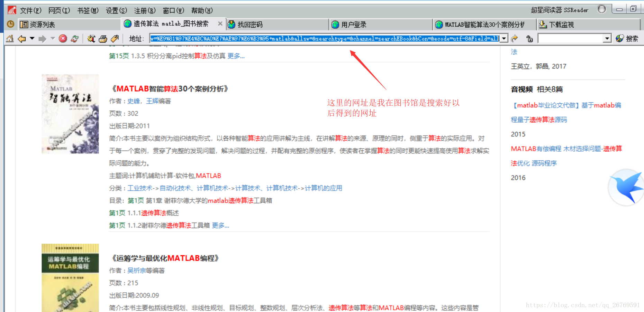Viewport: 644px width, 312px height.
Task: Click the SSReader red logo icon
Action: coord(12,10)
